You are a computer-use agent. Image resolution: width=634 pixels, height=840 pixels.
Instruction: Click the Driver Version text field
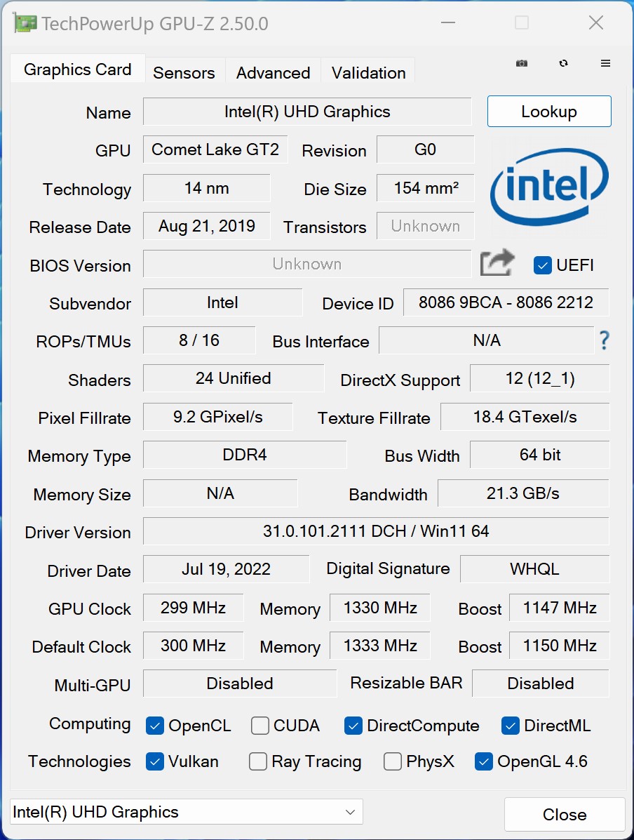[x=376, y=531]
